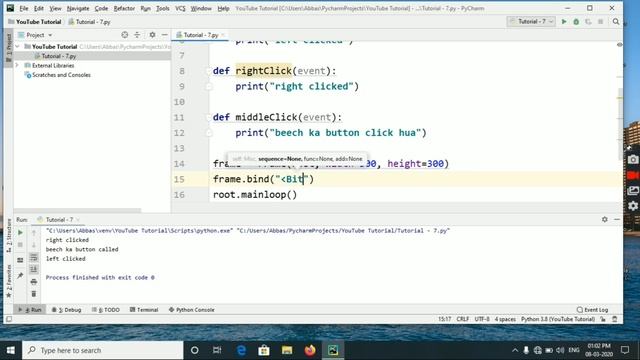
Task: Open the Debug tool window button
Action: [x=67, y=310]
